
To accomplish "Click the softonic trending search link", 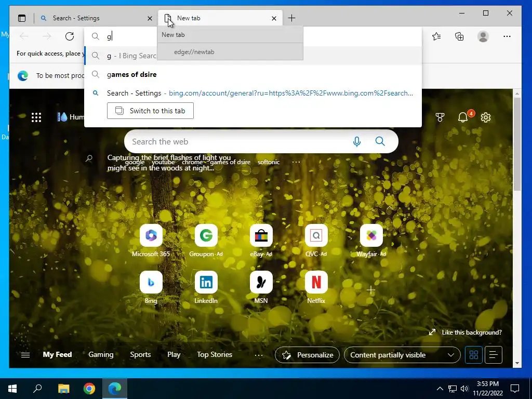I will (x=269, y=162).
